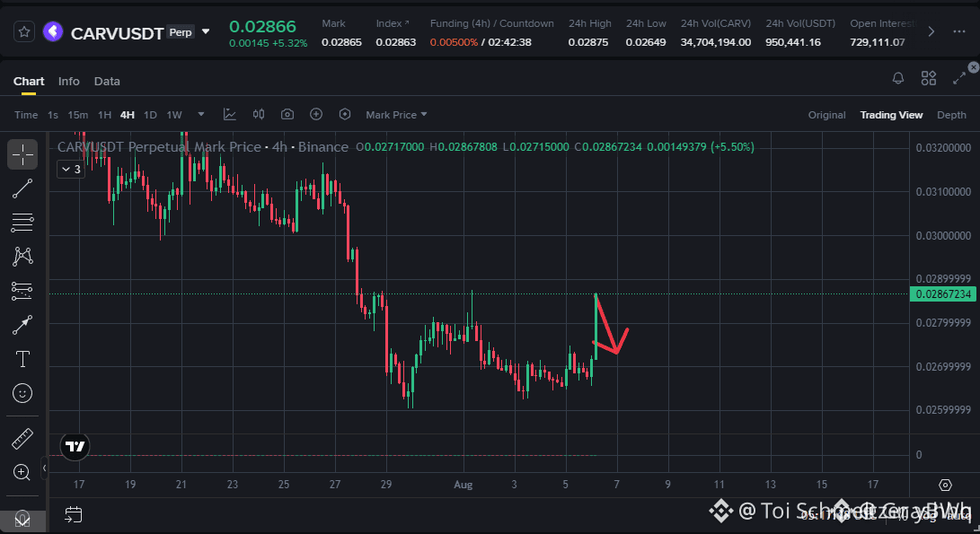Click current price label 0.02867234
Screen dimensions: 980x534
pyautogui.click(x=943, y=294)
